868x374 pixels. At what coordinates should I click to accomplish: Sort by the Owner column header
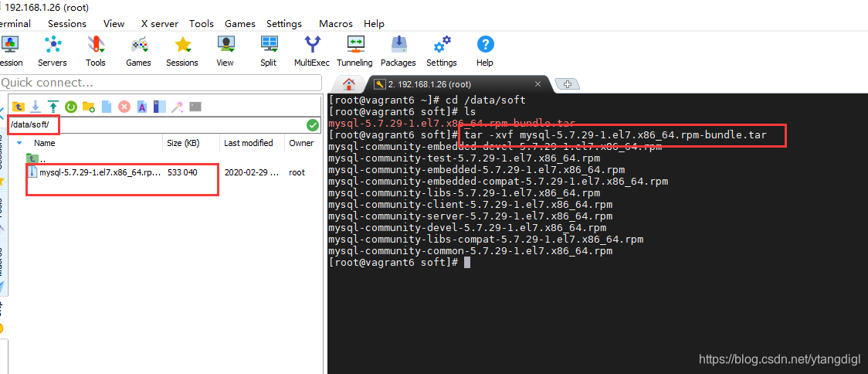coord(302,143)
